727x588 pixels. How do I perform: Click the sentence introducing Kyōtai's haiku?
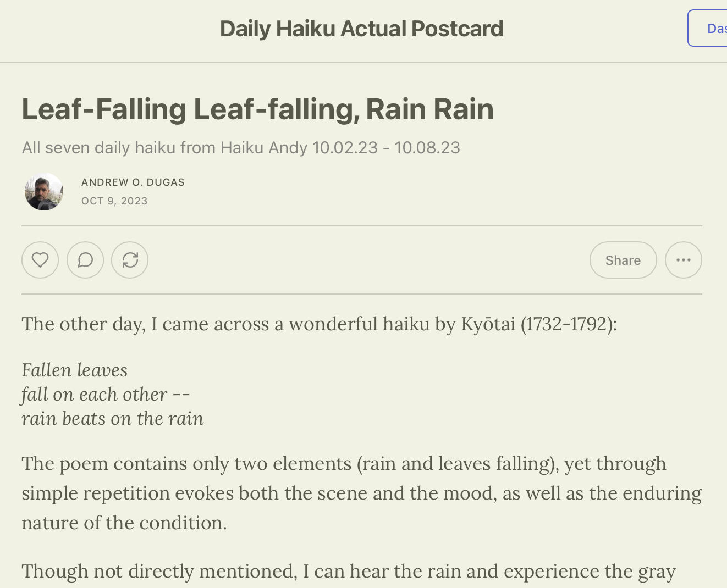[319, 324]
